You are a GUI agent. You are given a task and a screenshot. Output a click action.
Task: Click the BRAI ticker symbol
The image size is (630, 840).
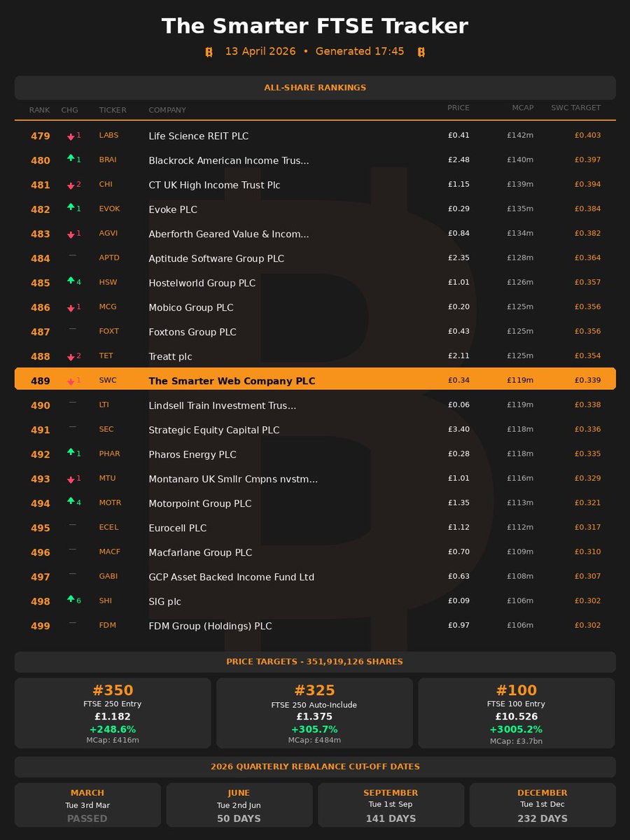(x=108, y=160)
